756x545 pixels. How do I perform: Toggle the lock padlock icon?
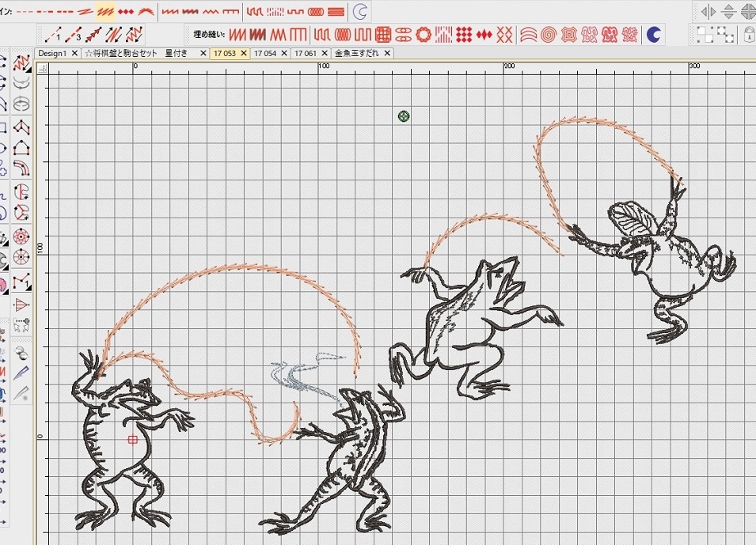click(749, 35)
